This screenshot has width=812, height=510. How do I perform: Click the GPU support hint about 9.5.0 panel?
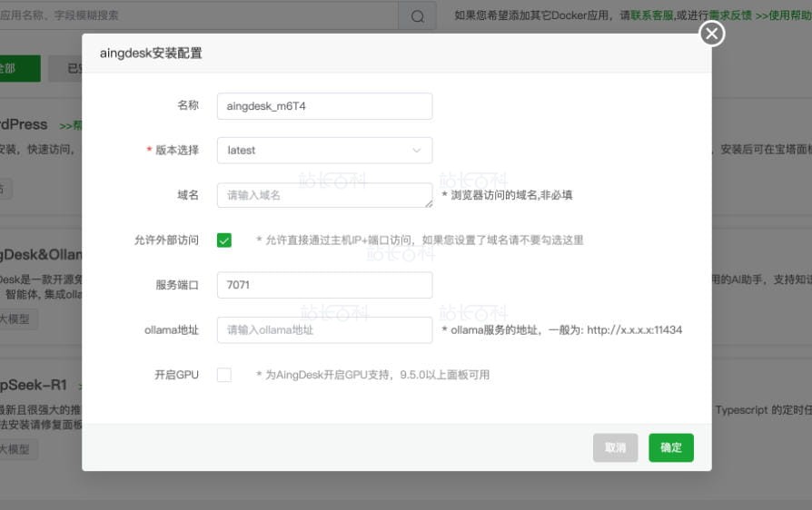373,375
